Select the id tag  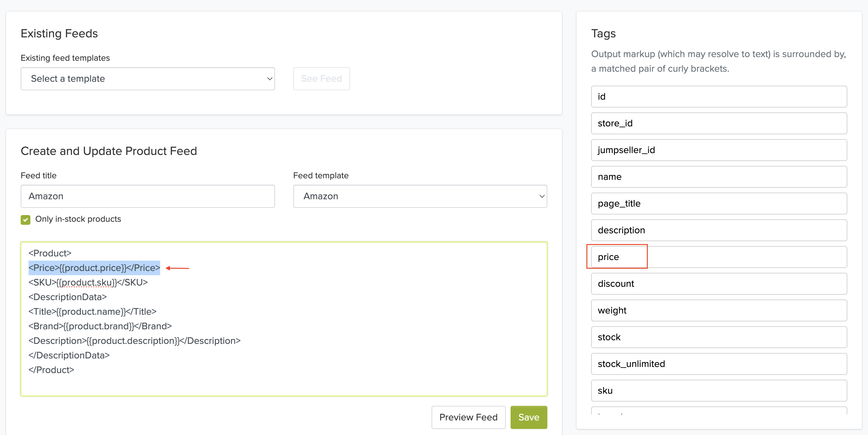(x=718, y=97)
